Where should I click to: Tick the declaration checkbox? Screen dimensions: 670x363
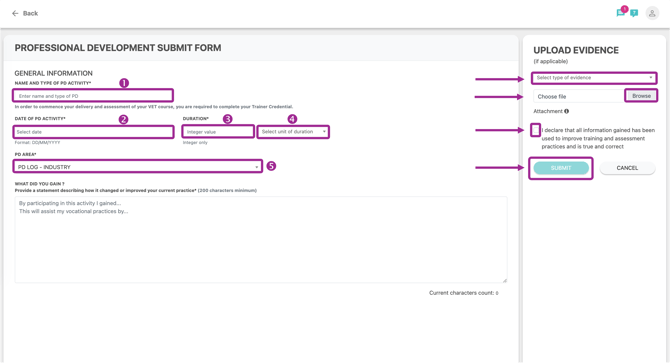tap(535, 130)
